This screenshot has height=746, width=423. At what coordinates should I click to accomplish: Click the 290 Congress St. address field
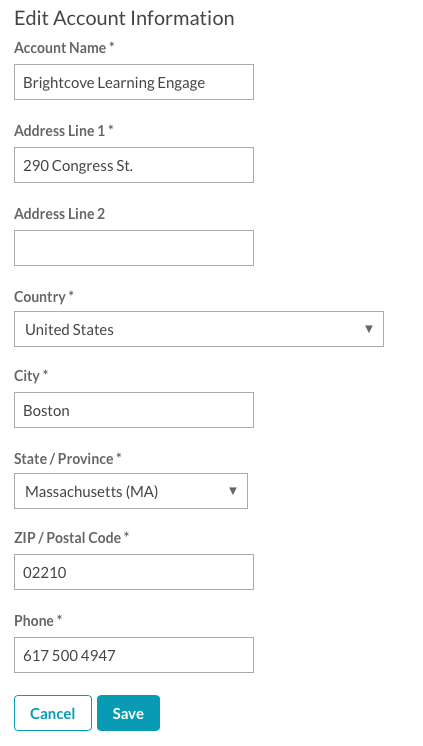click(134, 165)
